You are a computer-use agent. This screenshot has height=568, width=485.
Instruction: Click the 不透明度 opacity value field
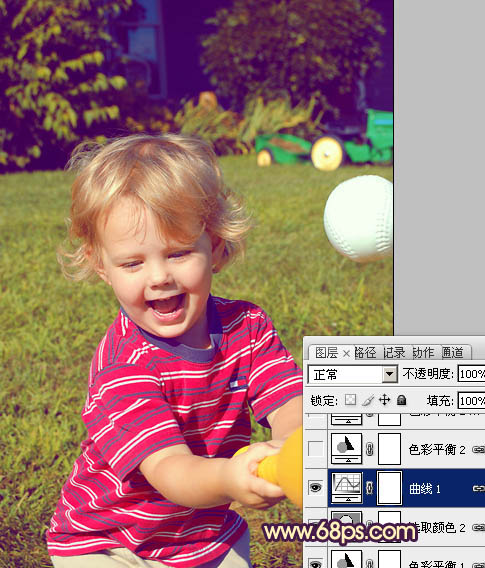point(471,374)
